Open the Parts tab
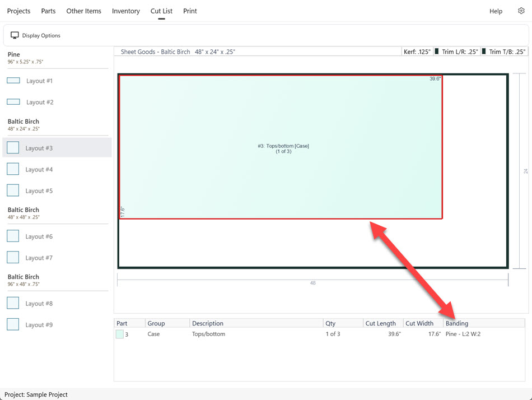The width and height of the screenshot is (532, 400). click(x=48, y=11)
